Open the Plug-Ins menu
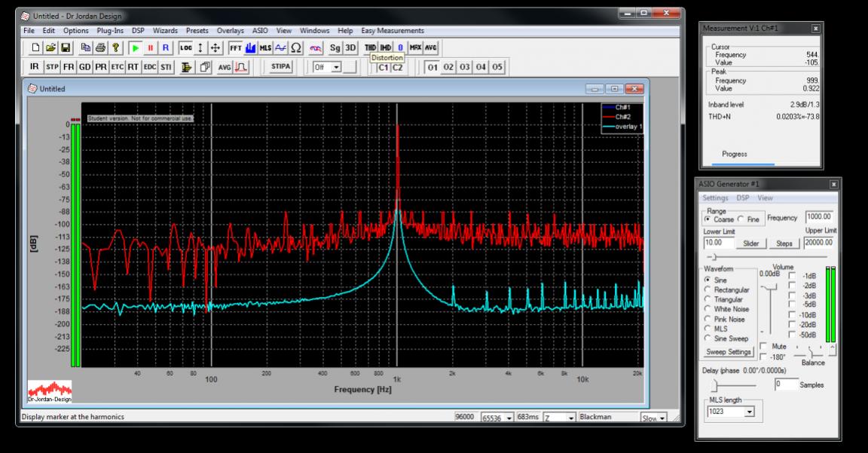The height and width of the screenshot is (453, 868). (110, 30)
